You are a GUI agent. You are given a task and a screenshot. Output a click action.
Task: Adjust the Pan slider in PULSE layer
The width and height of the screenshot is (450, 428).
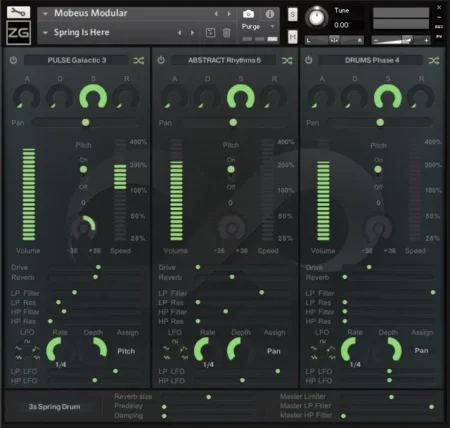85,123
